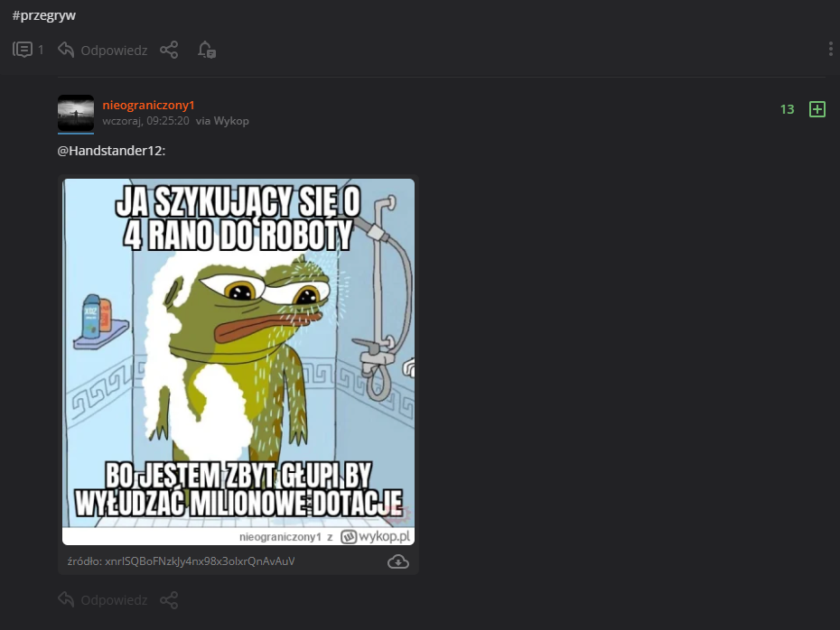Open the comments count icon
The height and width of the screenshot is (630, 840).
[x=23, y=50]
